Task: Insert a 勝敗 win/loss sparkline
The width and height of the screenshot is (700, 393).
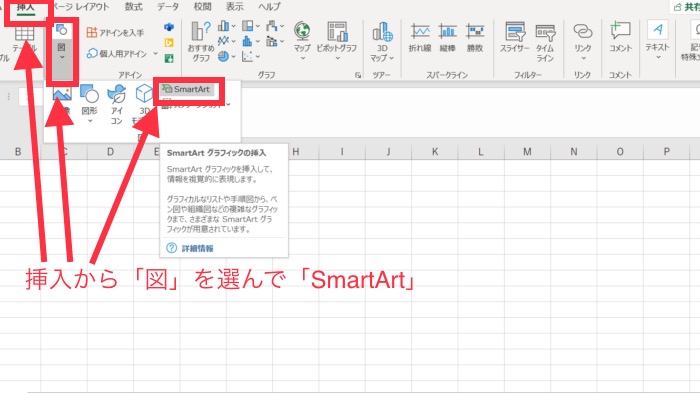Action: coord(475,38)
